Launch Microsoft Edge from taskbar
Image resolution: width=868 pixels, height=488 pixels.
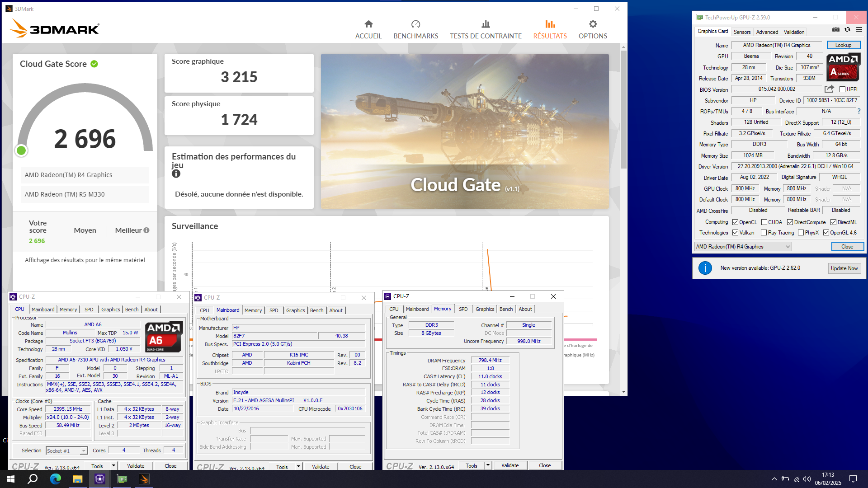click(55, 479)
